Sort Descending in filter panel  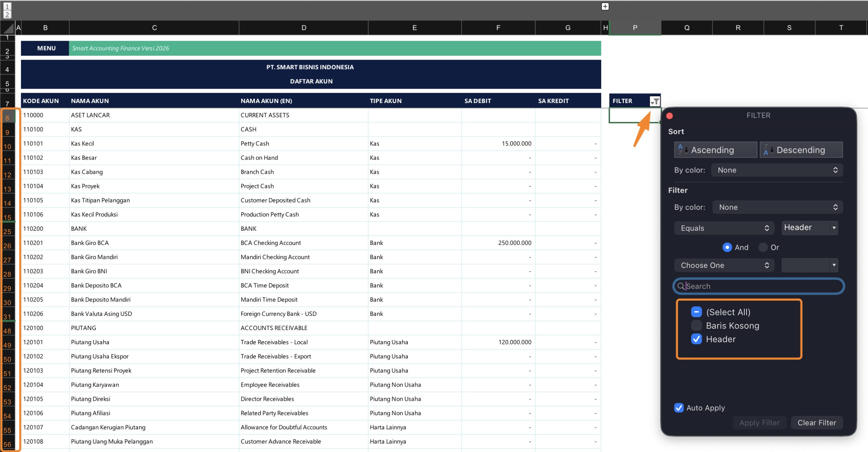point(801,150)
